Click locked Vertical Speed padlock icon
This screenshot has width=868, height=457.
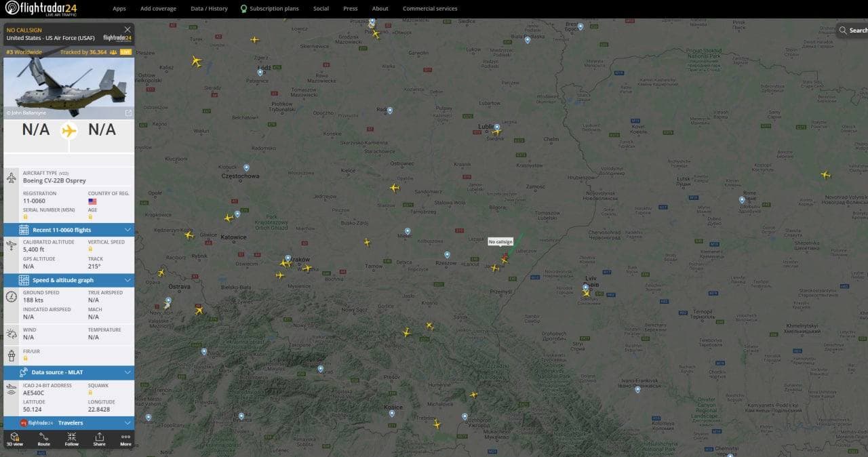tap(90, 250)
